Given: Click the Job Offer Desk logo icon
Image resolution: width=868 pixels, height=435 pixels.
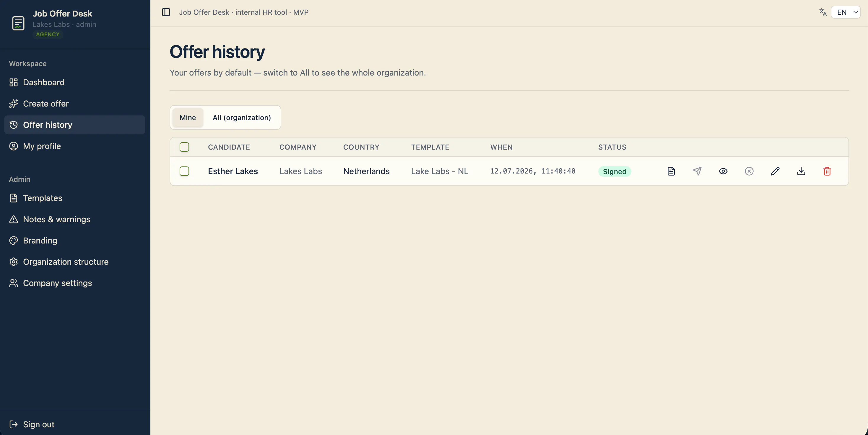Looking at the screenshot, I should pos(18,23).
